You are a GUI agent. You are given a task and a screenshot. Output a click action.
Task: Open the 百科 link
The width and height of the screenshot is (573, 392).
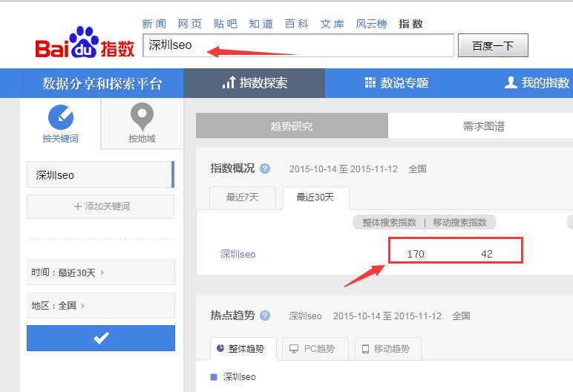coord(296,24)
